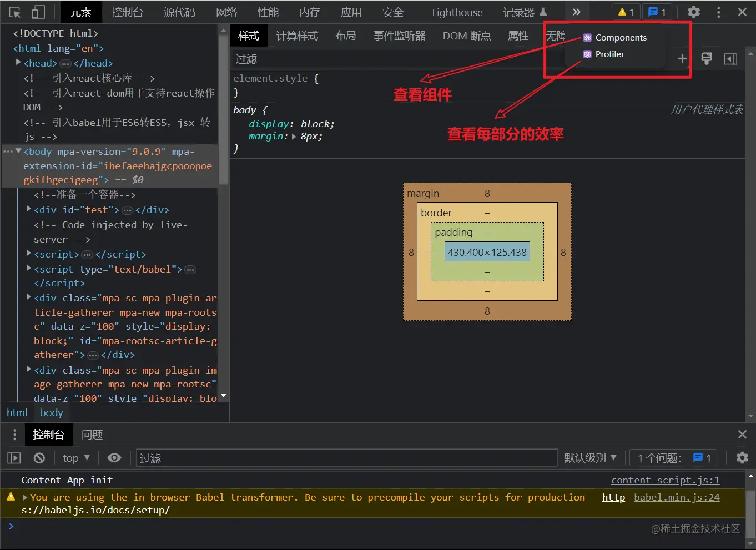Open the content-script.js:1 source link
The image size is (756, 550).
[665, 480]
